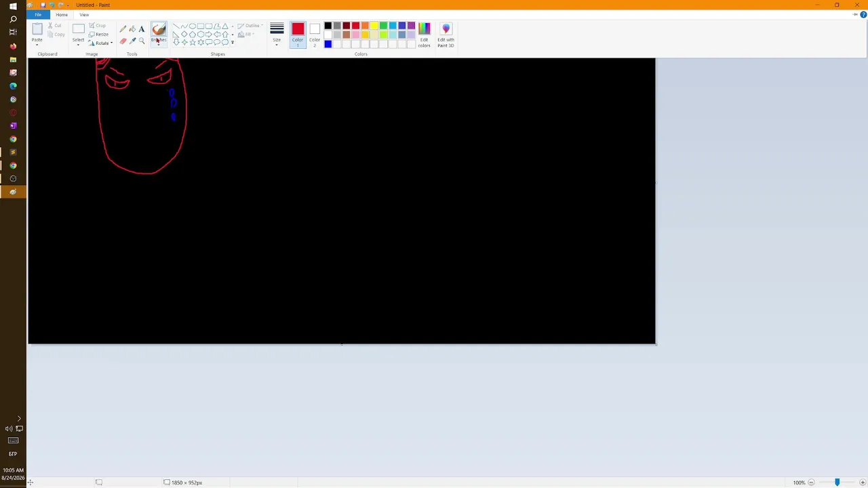Viewport: 868px width, 488px height.
Task: Switch to the View tab
Action: click(x=84, y=14)
